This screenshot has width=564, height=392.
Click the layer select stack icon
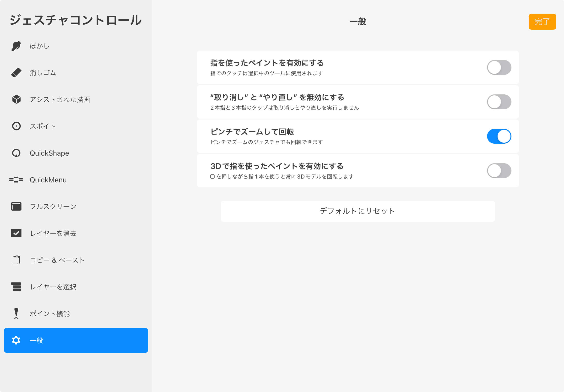click(16, 287)
